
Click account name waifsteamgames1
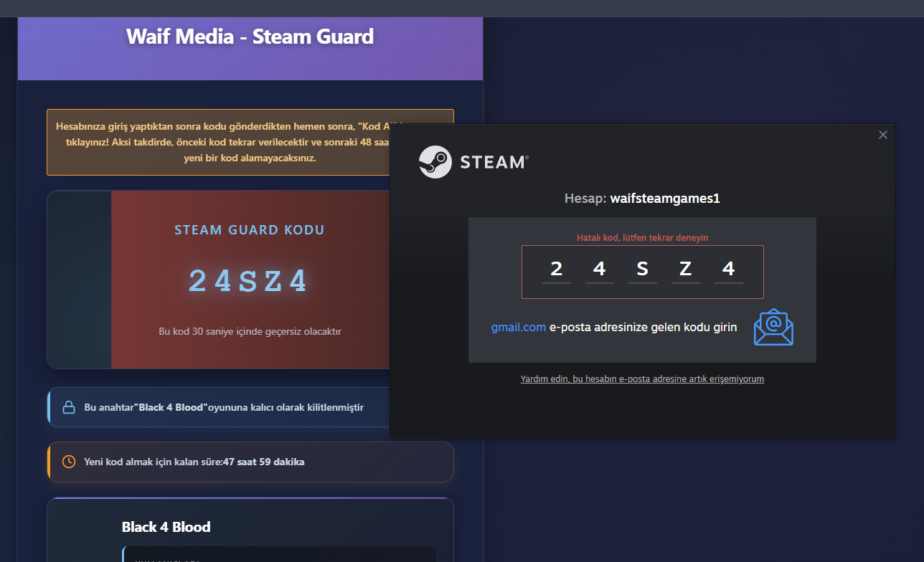665,199
